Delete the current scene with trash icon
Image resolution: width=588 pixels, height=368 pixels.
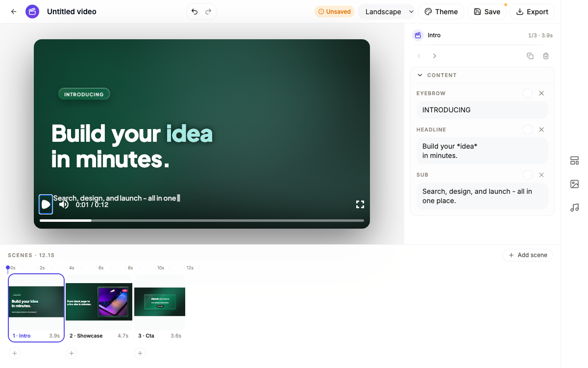(546, 56)
